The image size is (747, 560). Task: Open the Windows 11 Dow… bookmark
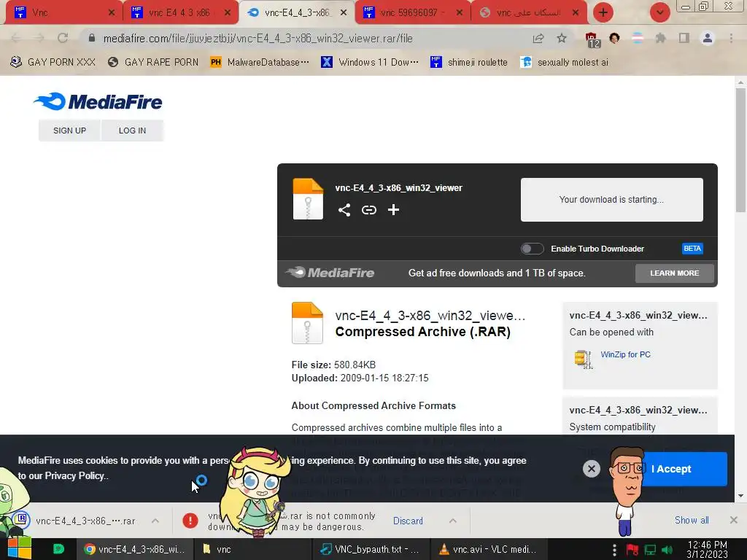click(x=370, y=63)
